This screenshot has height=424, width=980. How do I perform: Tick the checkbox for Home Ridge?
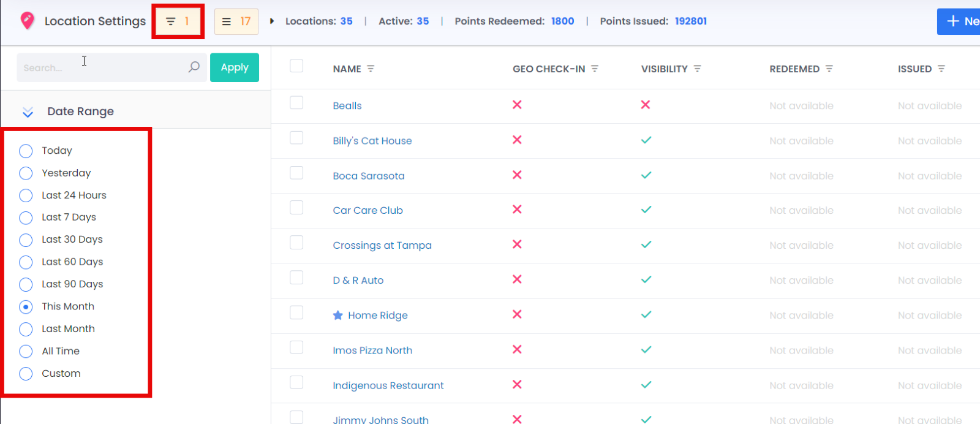(296, 312)
